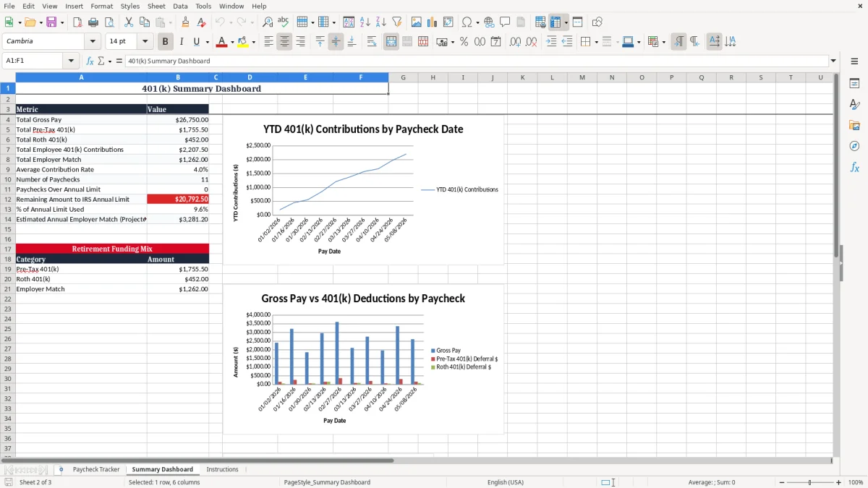This screenshot has width=868, height=488.
Task: Toggle Merge and Center Cells
Action: click(x=391, y=42)
